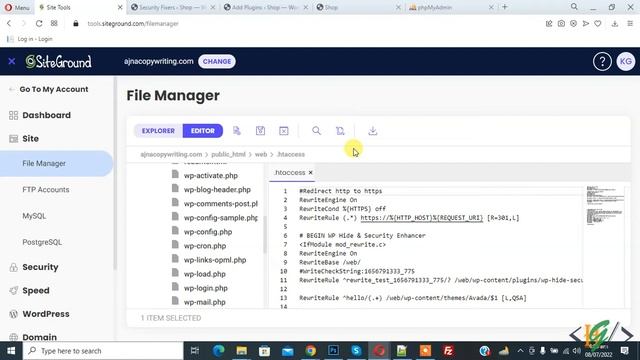Viewport: 640px width, 360px height.
Task: Open Dashboard in sidebar
Action: click(x=46, y=116)
